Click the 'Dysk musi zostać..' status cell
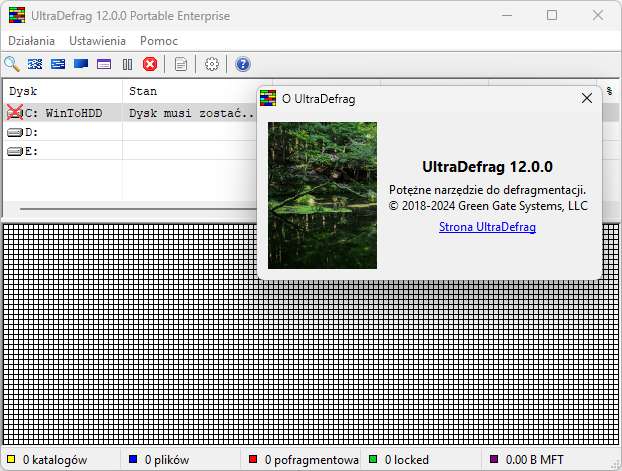622x471 pixels. pos(191,113)
